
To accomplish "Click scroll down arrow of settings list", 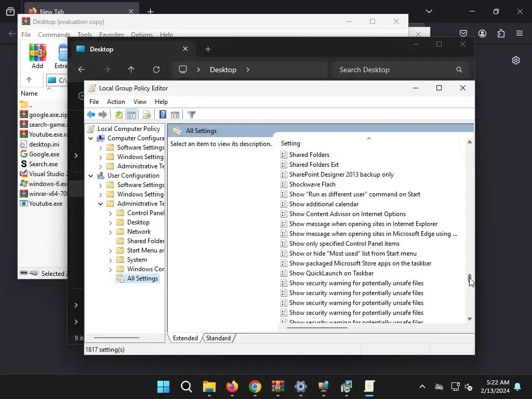I will tap(470, 319).
